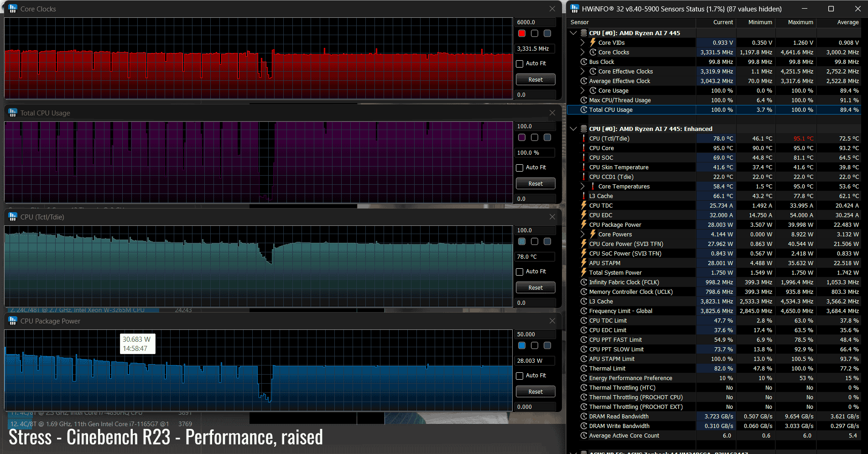
Task: Click the 0.000 minimum field in CPU Package Power graph
Action: coord(535,407)
